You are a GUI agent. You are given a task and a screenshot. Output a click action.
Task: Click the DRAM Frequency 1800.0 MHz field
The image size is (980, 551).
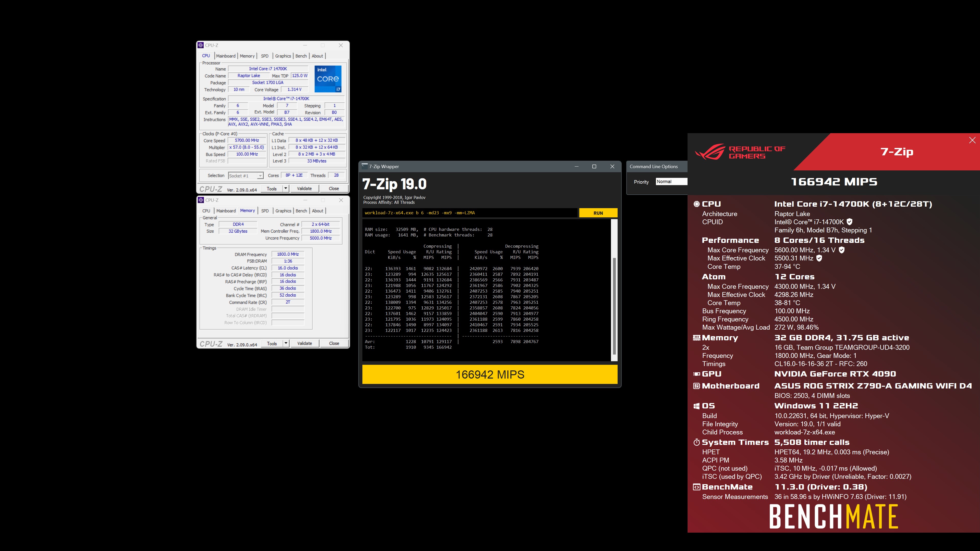[288, 254]
